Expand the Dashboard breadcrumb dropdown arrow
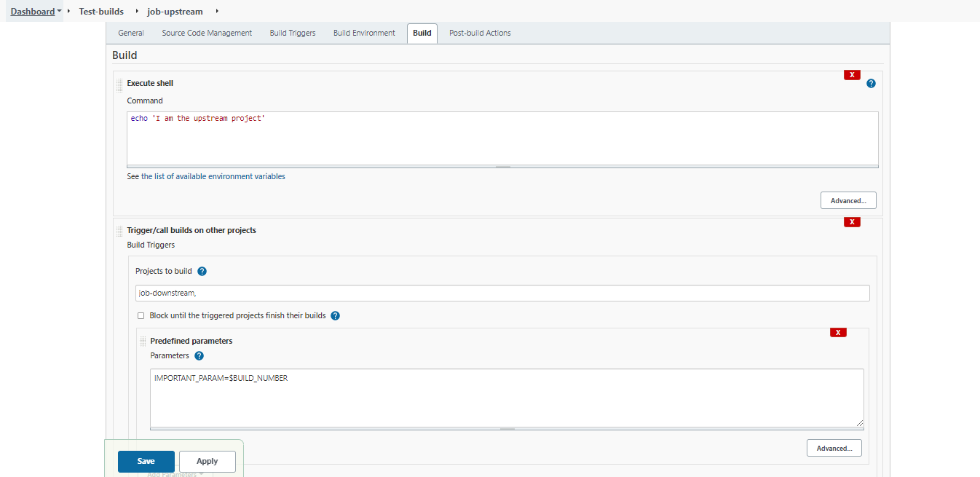The width and height of the screenshot is (980, 477). (x=59, y=11)
